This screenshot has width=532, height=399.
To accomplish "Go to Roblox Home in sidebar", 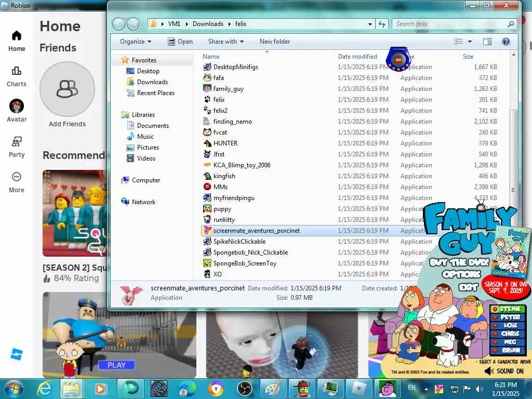I will click(17, 41).
